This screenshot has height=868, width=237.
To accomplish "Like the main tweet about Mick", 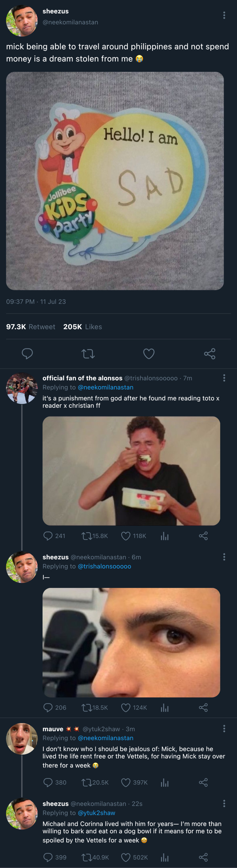I will (x=149, y=353).
